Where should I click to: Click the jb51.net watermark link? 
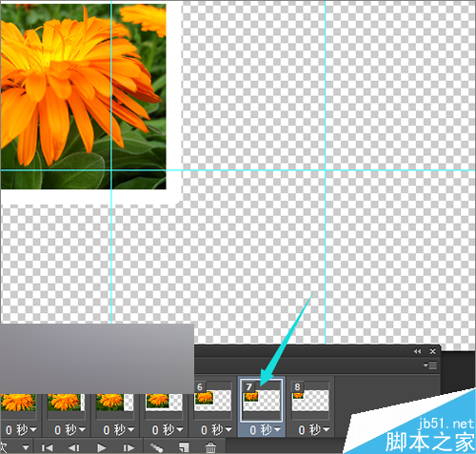(446, 424)
